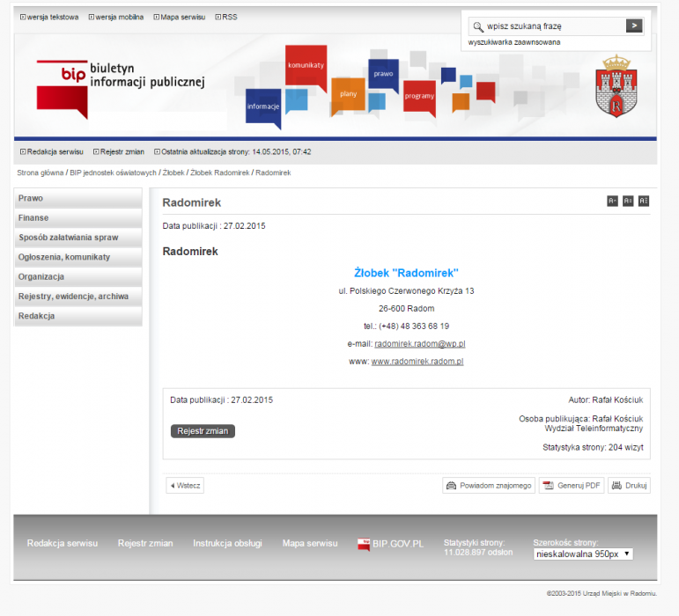
Task: Open Sposób załatwiania spraw menu item
Action: [78, 238]
